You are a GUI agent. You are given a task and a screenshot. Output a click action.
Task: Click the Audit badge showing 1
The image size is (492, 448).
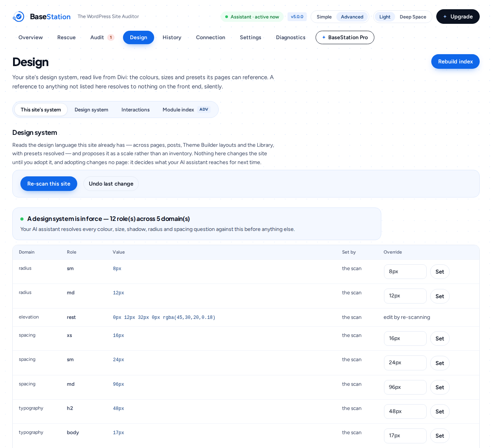(x=111, y=37)
